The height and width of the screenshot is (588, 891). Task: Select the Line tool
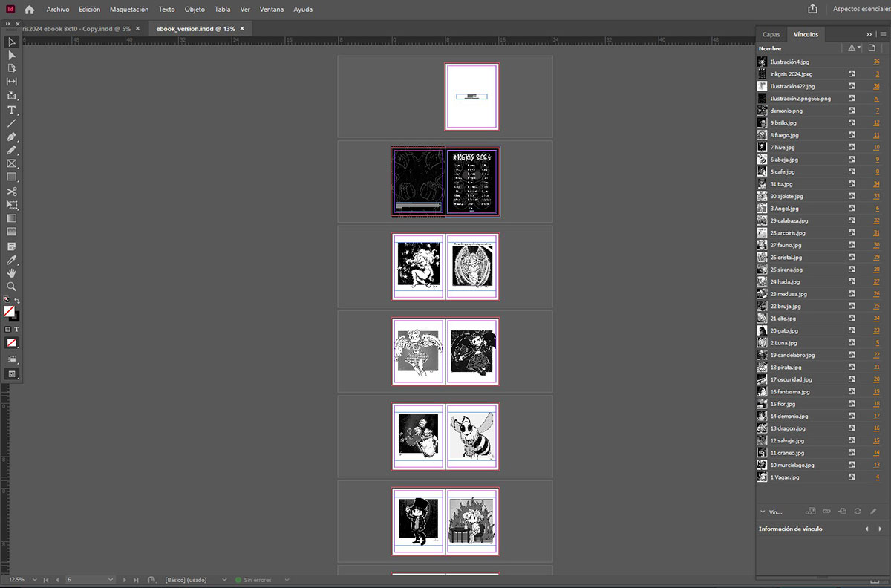click(x=12, y=123)
